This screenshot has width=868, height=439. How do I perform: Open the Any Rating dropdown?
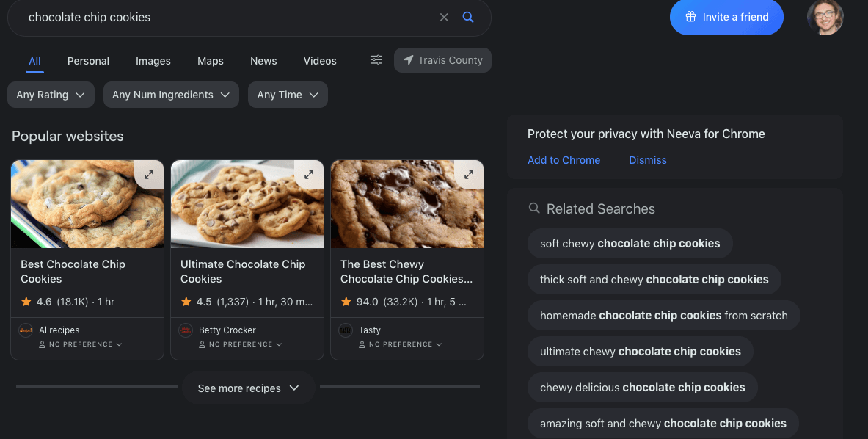51,95
